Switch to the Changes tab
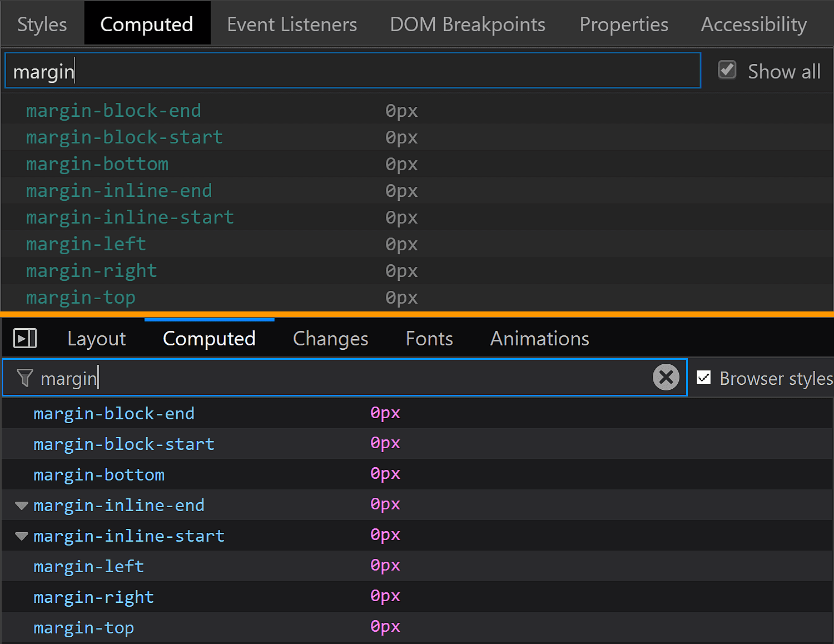The height and width of the screenshot is (644, 834). tap(330, 338)
